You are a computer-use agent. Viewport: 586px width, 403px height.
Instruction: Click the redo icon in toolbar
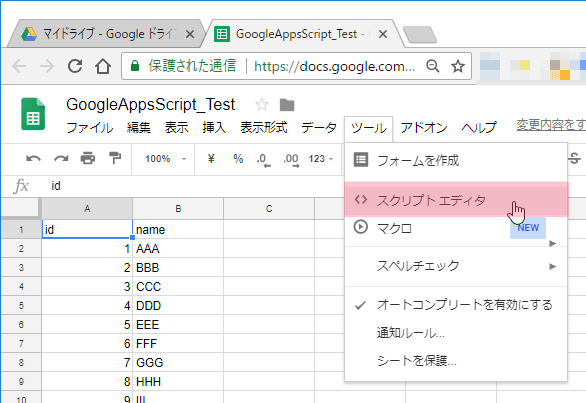click(x=61, y=159)
